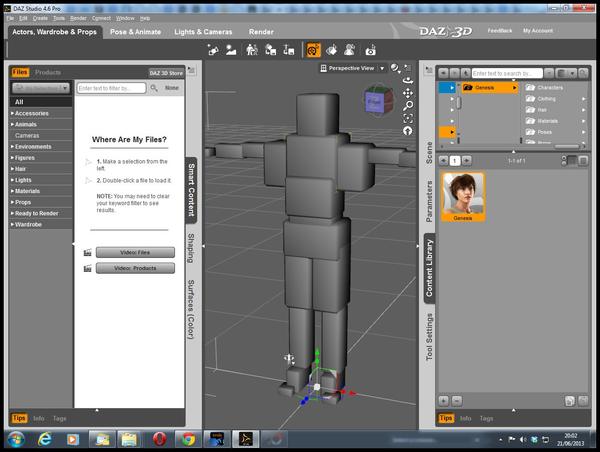Open the Tool Settings pane tab
The height and width of the screenshot is (452, 600).
pos(429,337)
